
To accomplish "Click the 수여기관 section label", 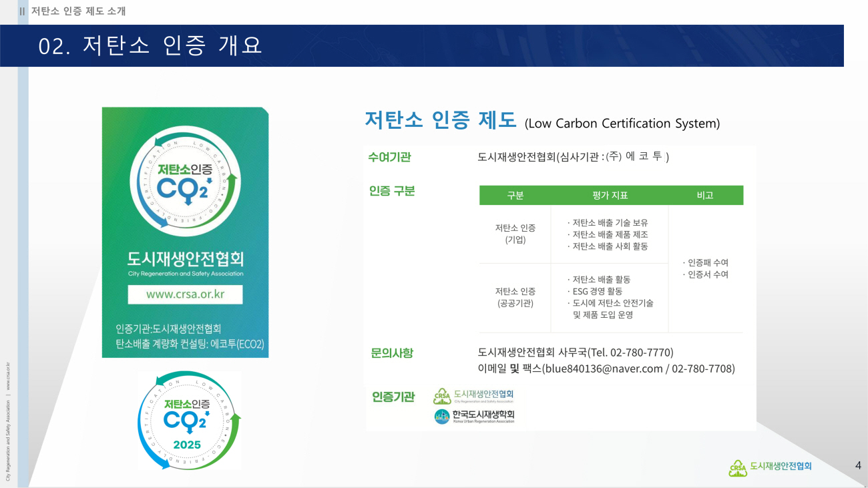I will (x=389, y=158).
